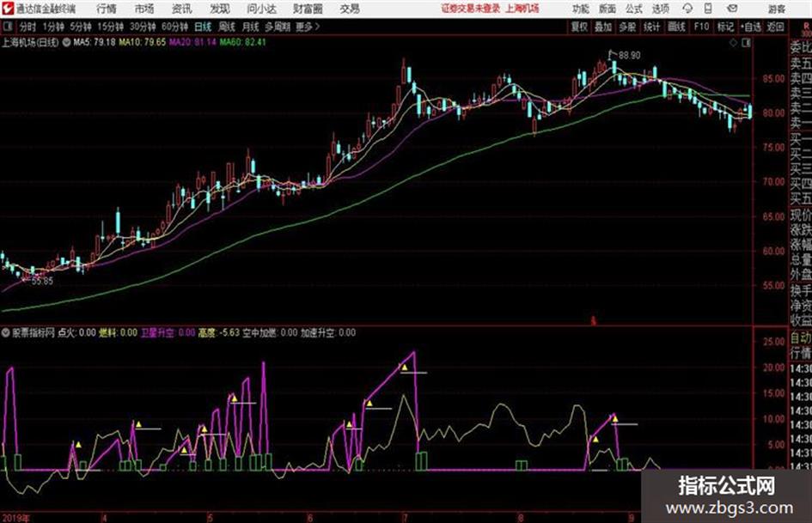Open the 交易 menu
Image resolution: width=812 pixels, height=523 pixels.
click(x=350, y=9)
